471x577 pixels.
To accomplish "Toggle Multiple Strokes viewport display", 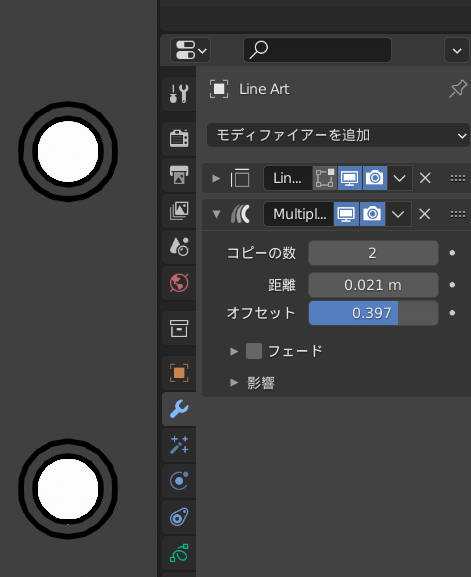I will click(x=346, y=214).
